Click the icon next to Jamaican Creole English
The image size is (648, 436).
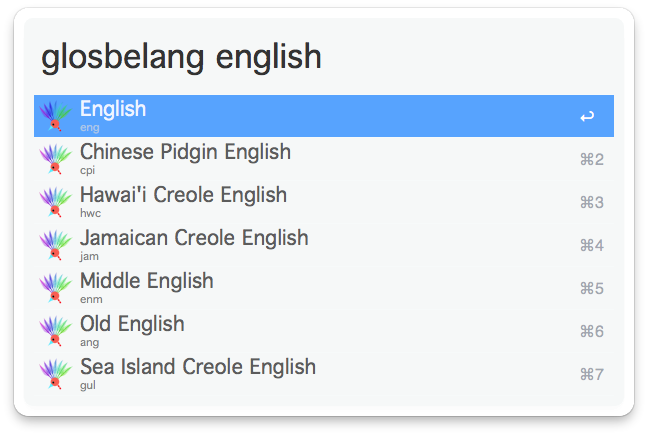tap(55, 245)
